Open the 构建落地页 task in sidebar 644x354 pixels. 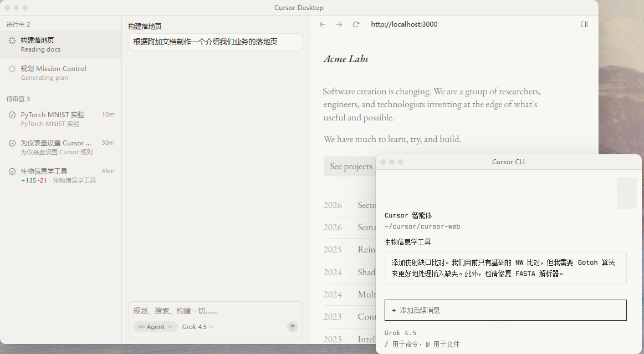[61, 44]
